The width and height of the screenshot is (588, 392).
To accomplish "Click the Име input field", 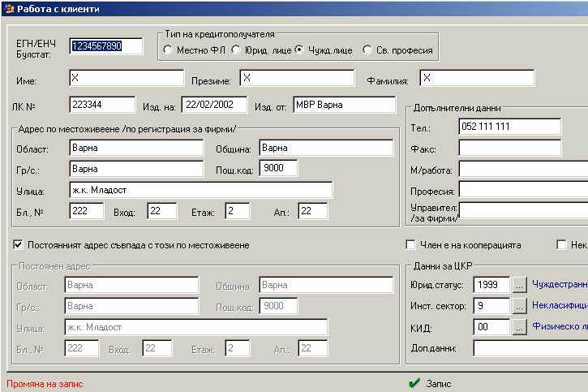I will coord(127,78).
